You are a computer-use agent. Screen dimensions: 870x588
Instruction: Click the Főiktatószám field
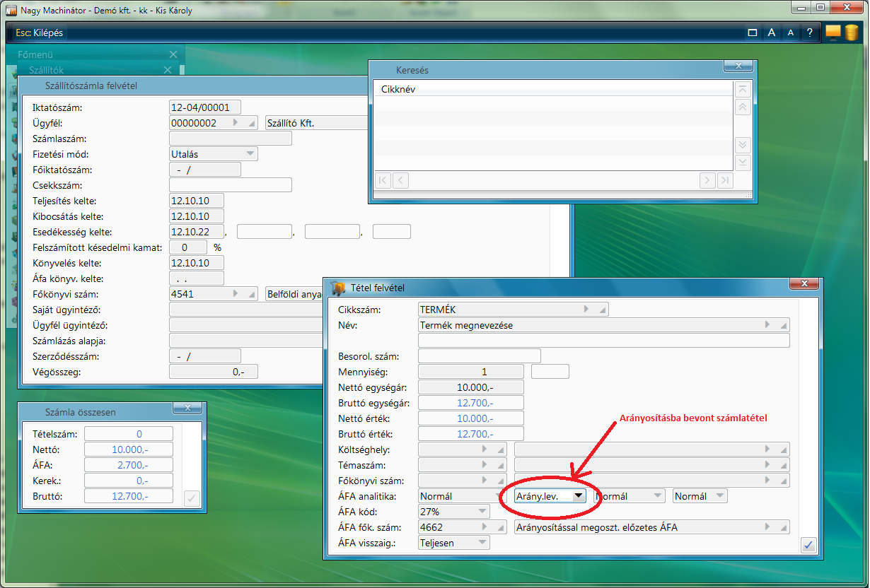[x=205, y=170]
